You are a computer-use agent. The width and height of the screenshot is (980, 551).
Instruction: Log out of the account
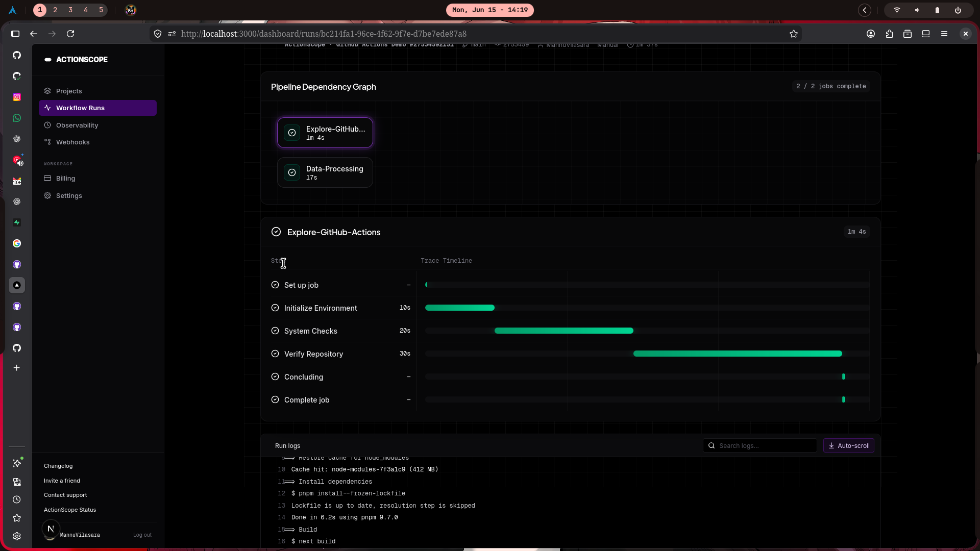(x=142, y=535)
